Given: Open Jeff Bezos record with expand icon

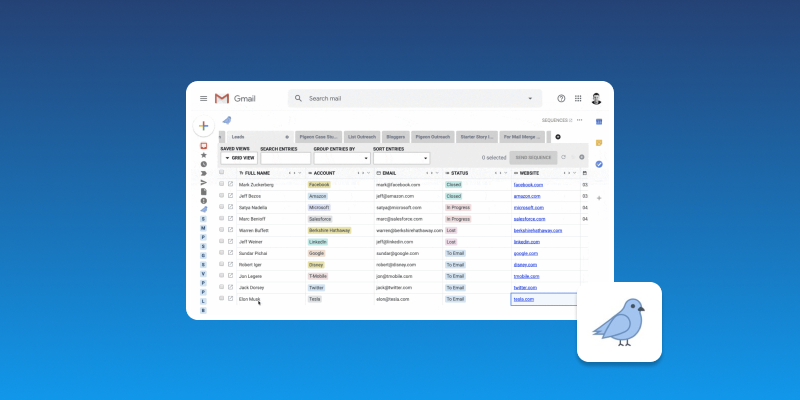Looking at the screenshot, I should (x=230, y=195).
